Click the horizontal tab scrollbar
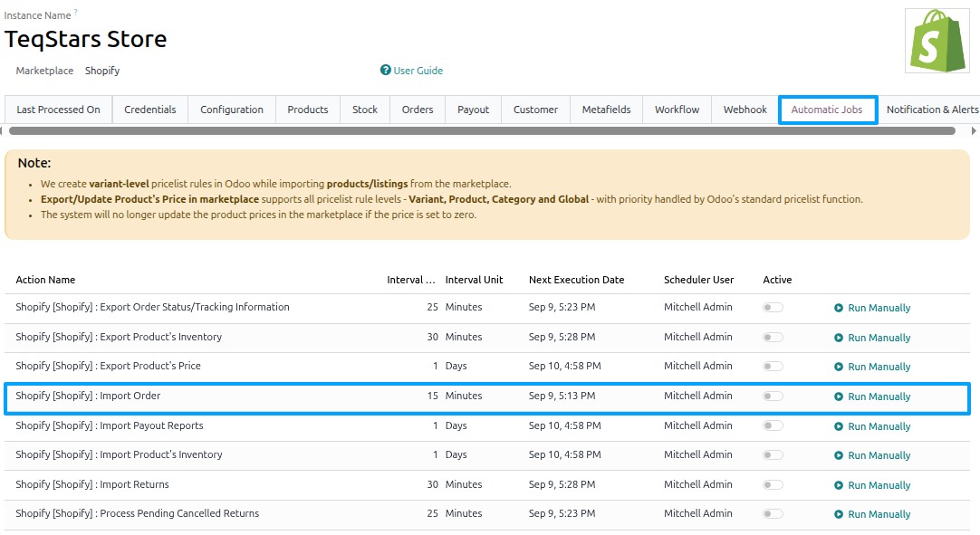The width and height of the screenshot is (980, 535). pyautogui.click(x=482, y=130)
